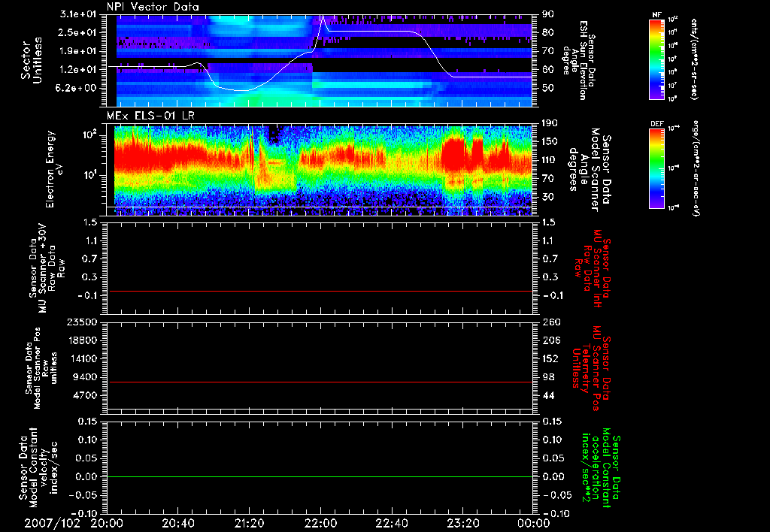Select the "NPI Vector Data" panel title

[153, 7]
